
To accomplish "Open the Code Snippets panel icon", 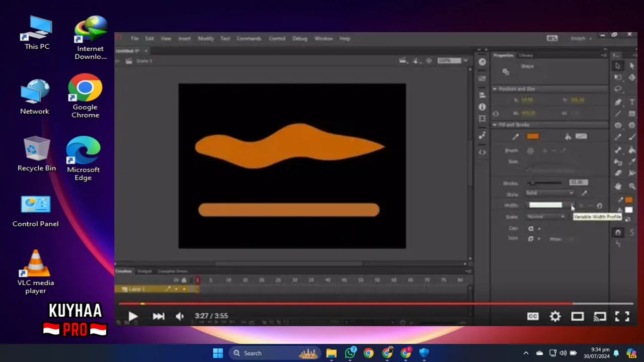I will click(482, 152).
